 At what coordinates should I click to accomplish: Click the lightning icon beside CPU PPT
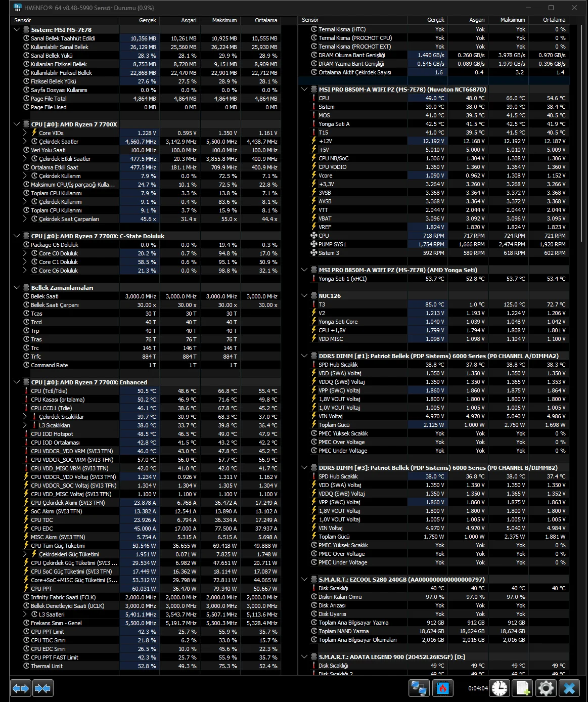26,589
